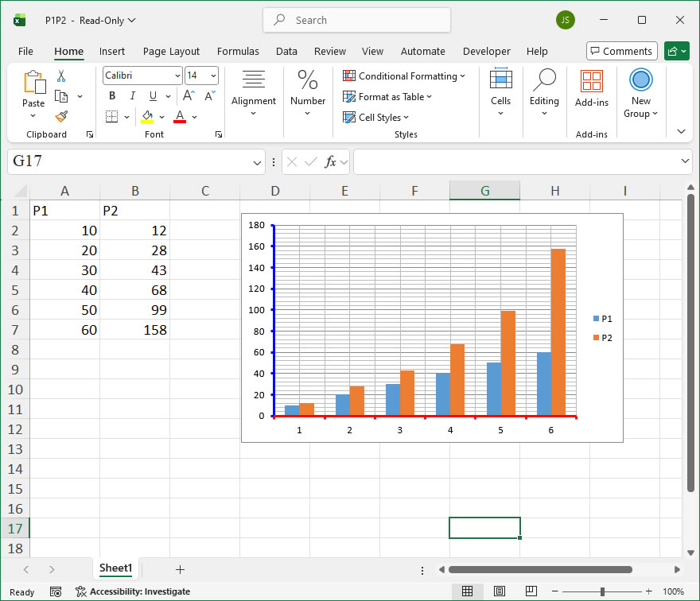Expand the font name Calibri dropdown
The image size is (700, 601).
point(177,76)
